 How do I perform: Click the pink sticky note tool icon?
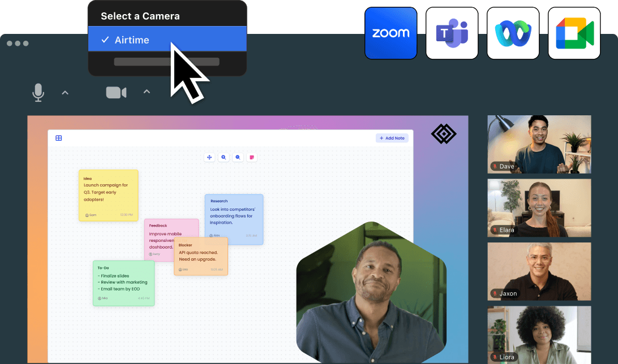[252, 157]
